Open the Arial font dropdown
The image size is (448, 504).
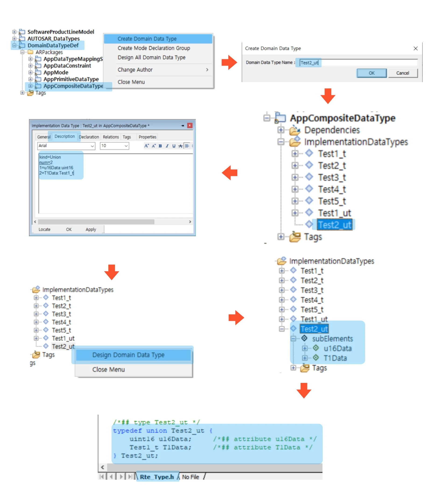(x=92, y=146)
